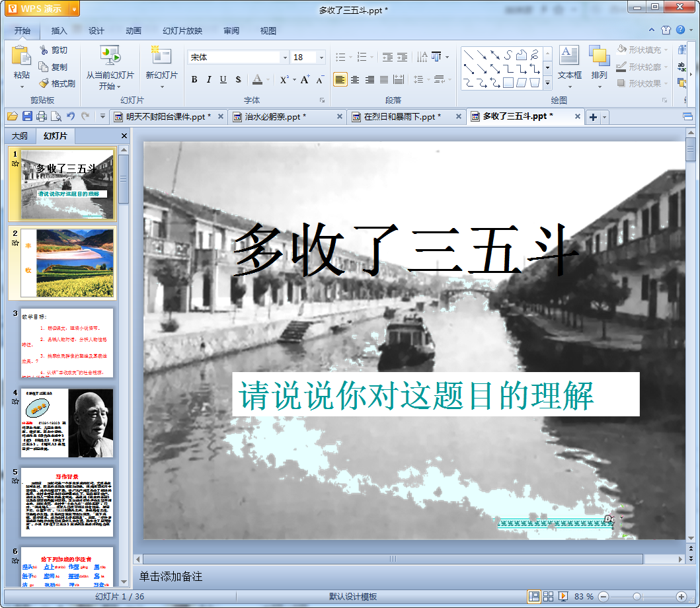
Task: Open the font name dropdown
Action: (x=285, y=57)
